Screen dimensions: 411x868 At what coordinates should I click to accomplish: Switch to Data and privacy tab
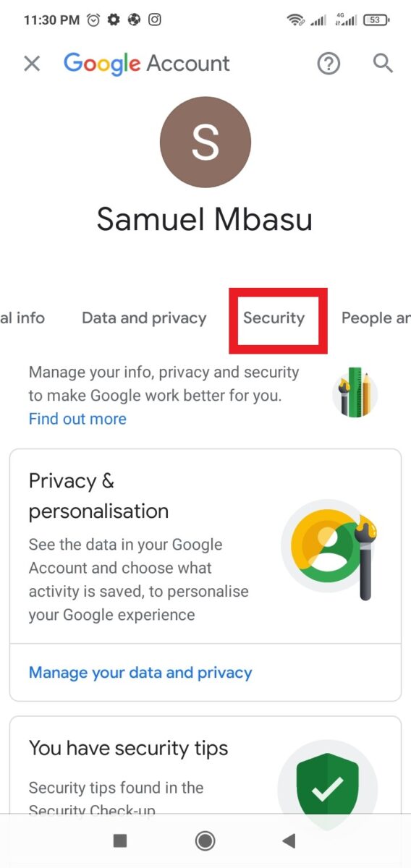pyautogui.click(x=144, y=318)
